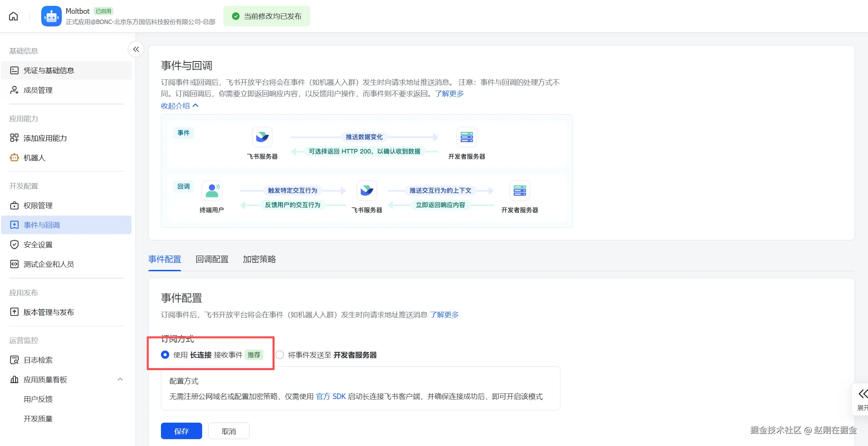Open the 官方 SDK link

[x=331, y=397]
